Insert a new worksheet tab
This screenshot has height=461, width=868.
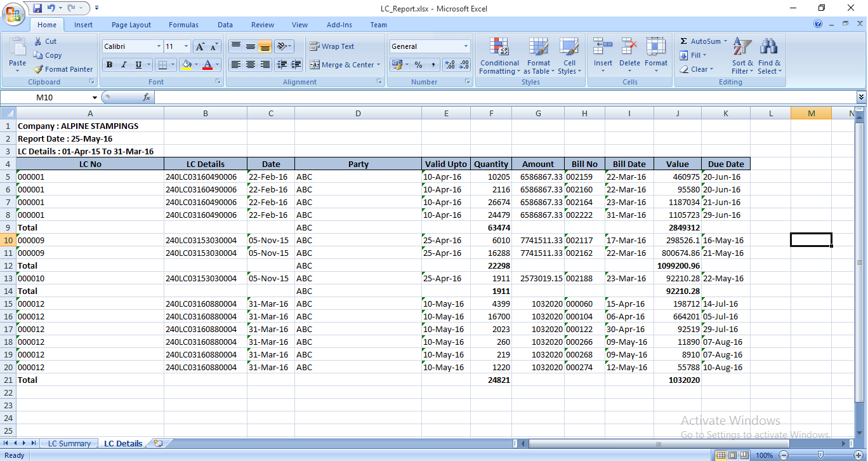pyautogui.click(x=158, y=443)
